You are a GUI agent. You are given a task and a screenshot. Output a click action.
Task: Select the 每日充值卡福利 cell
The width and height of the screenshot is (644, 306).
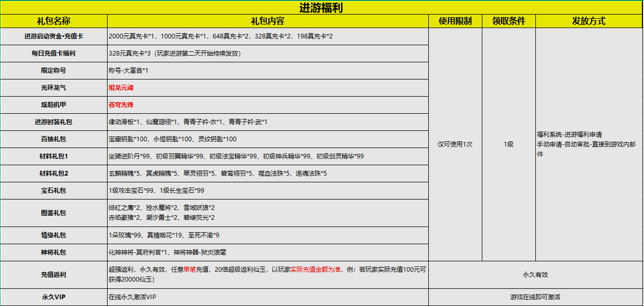coord(54,54)
